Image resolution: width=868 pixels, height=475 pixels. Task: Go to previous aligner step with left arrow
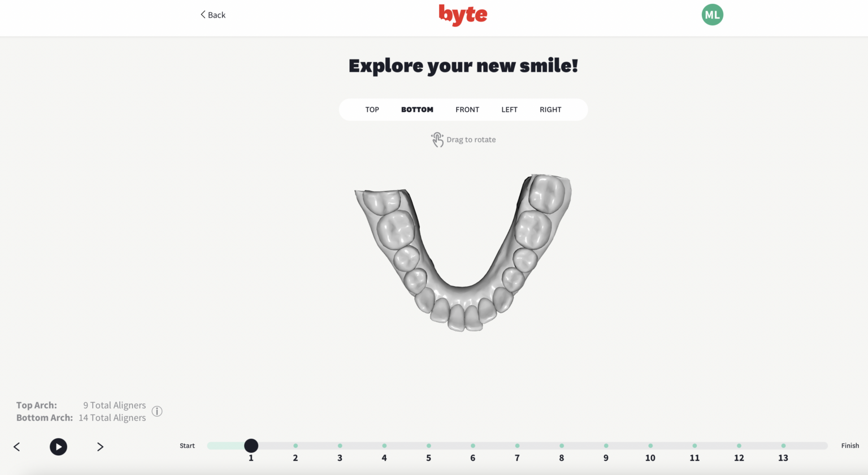(16, 447)
